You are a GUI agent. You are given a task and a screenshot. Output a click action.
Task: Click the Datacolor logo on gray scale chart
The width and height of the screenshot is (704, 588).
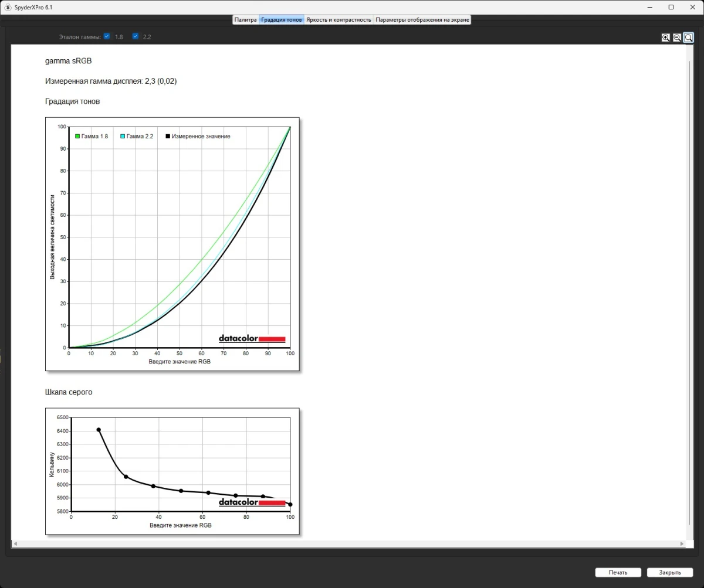tap(252, 502)
